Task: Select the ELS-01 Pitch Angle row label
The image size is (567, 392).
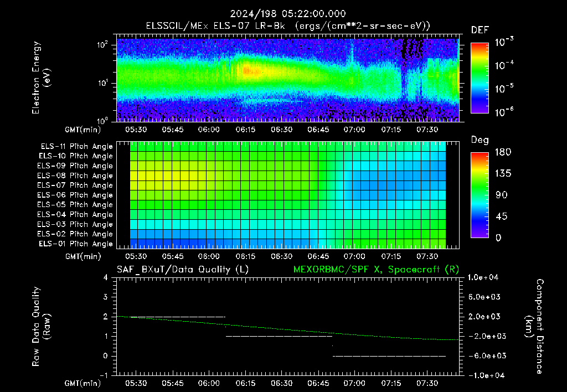Action: pos(76,244)
